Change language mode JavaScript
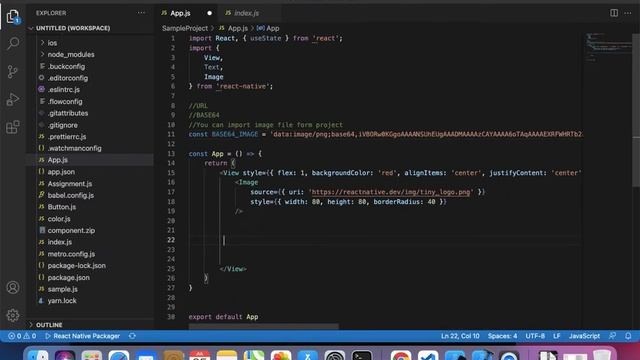 coord(584,336)
